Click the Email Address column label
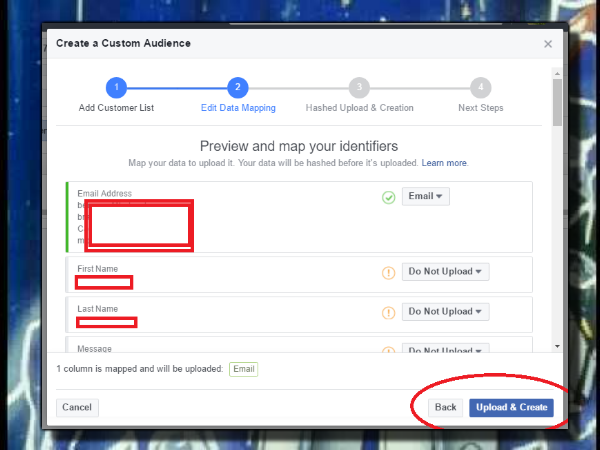 104,194
